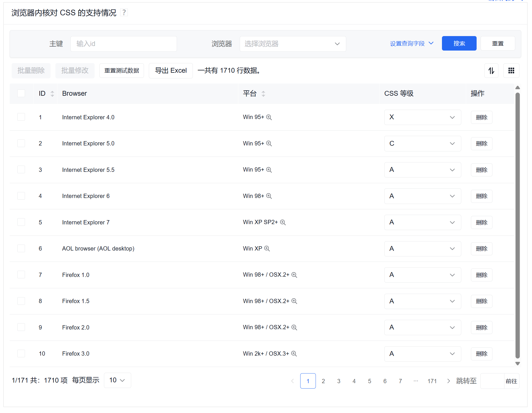Click the scrollbar down arrow of the table
The image size is (532, 413).
pos(518,364)
